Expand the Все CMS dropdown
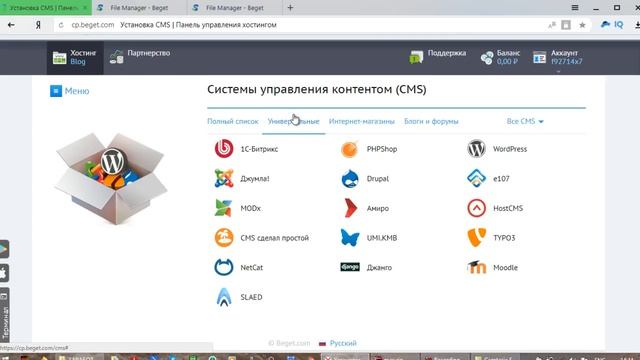Viewport: 640px width, 360px height. click(x=525, y=121)
